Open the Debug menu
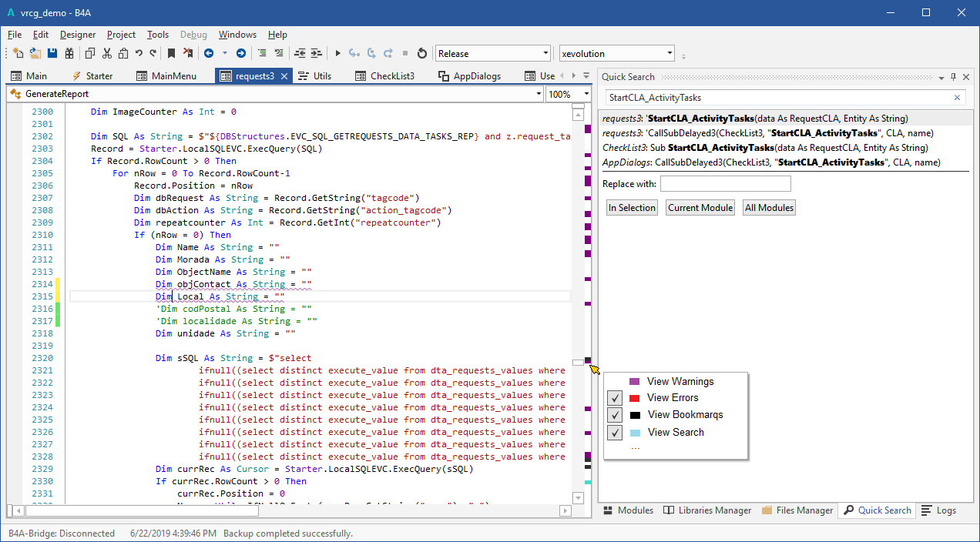Screen dimensions: 980x542 click(x=193, y=35)
